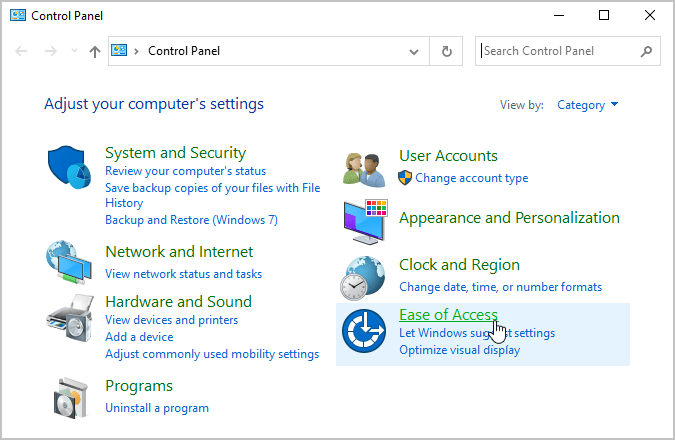Minimize the Control Panel window

(x=559, y=15)
